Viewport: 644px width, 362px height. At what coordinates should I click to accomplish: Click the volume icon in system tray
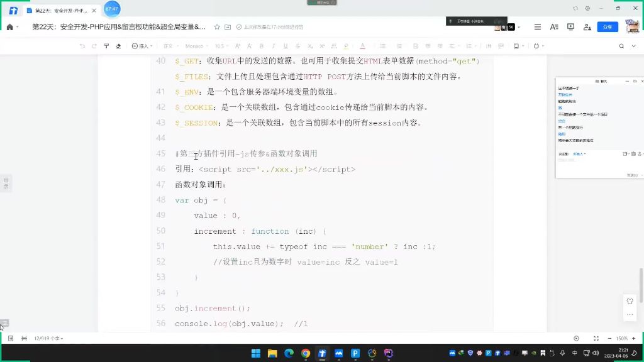(x=596, y=353)
